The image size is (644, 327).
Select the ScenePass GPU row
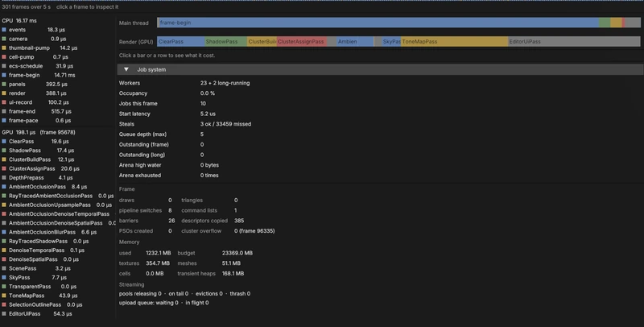36,268
